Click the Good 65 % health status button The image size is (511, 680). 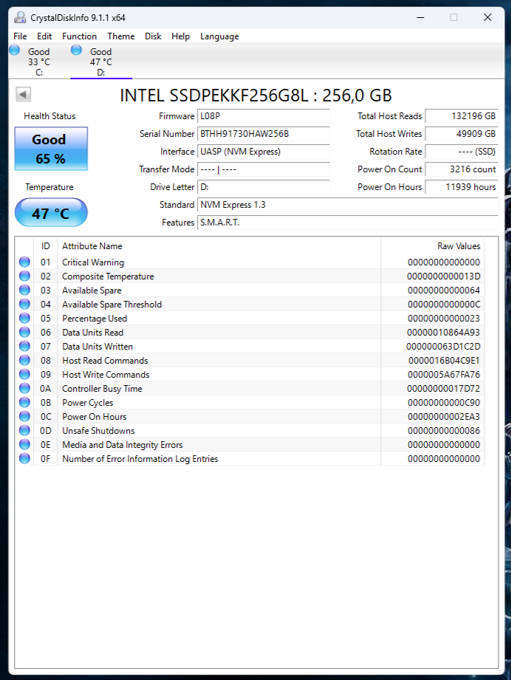click(x=51, y=149)
